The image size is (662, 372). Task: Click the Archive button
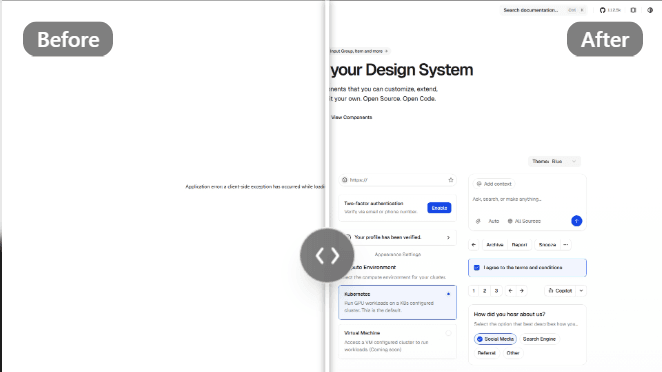(494, 244)
